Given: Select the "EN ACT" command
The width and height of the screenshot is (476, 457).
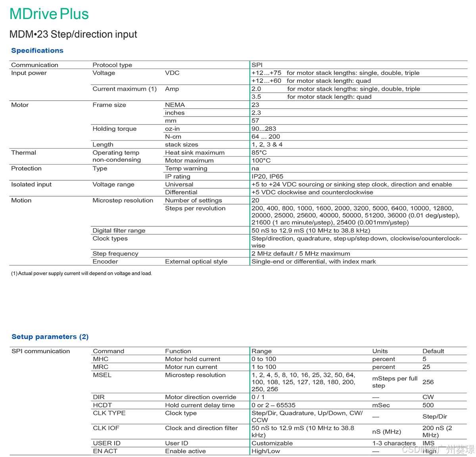Looking at the screenshot, I should 105,451.
